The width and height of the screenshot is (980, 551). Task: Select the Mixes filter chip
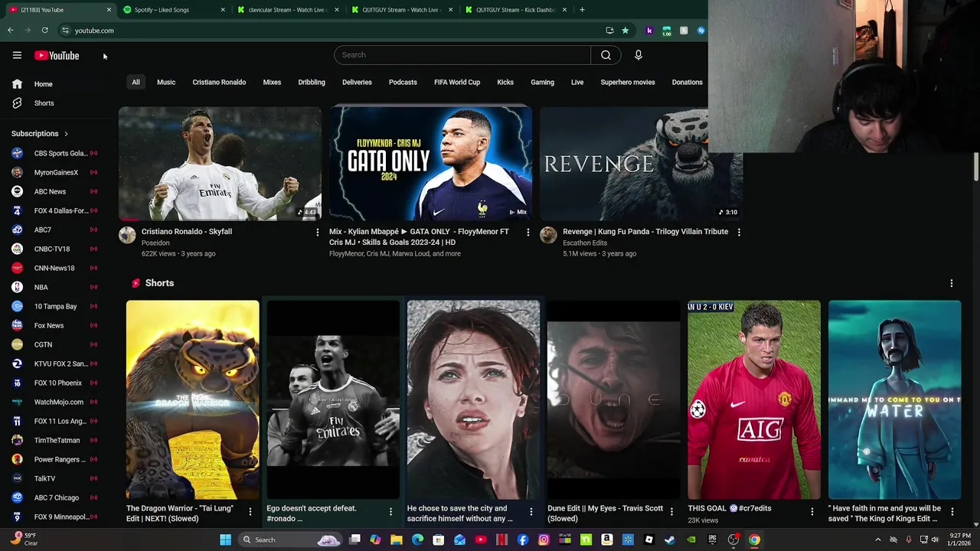click(272, 82)
